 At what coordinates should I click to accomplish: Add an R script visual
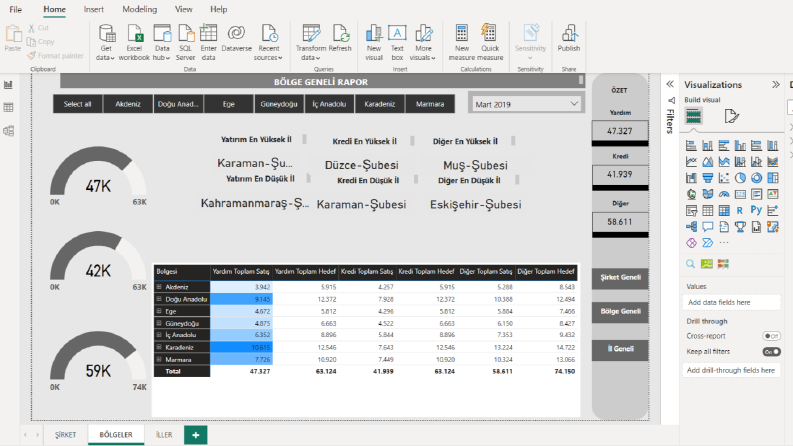(740, 210)
